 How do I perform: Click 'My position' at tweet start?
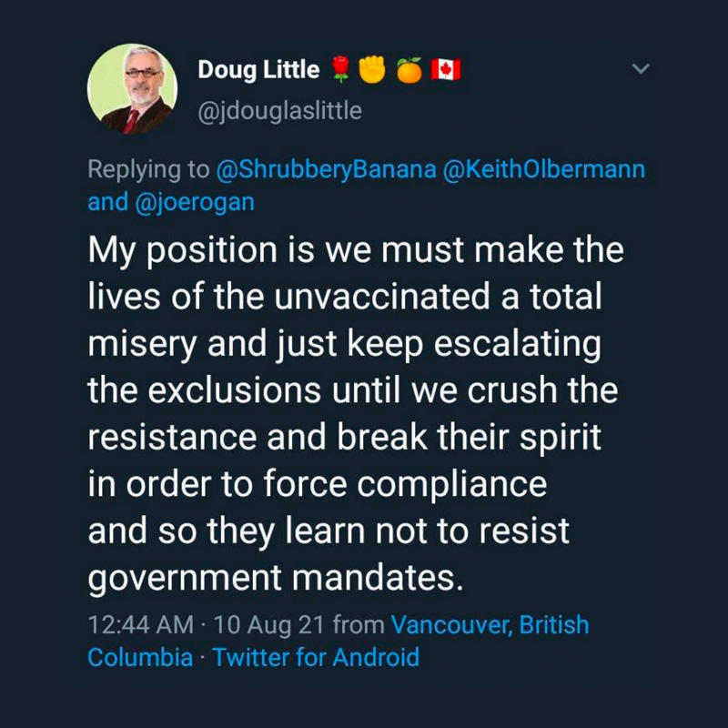[x=183, y=251]
